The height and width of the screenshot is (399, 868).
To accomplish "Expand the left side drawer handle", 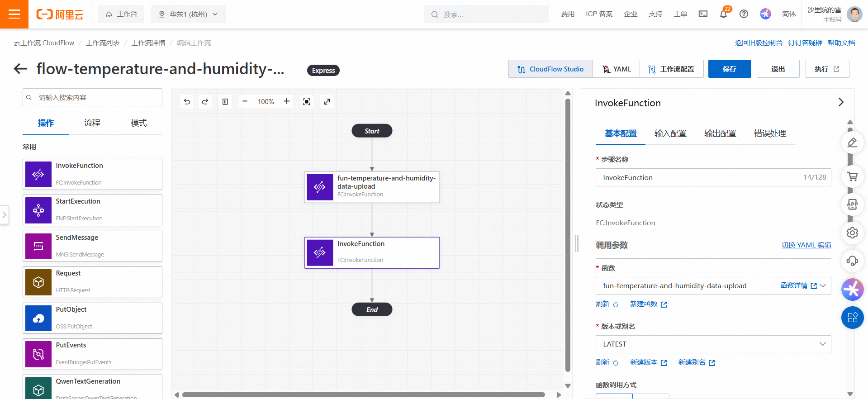I will [4, 215].
